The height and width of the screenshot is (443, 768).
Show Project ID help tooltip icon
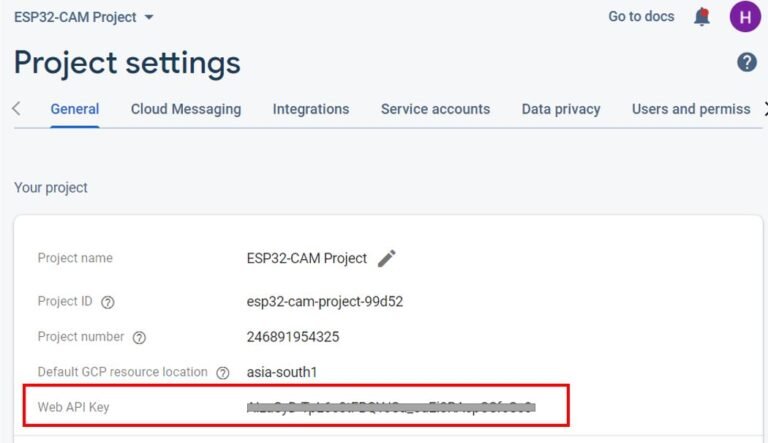click(x=108, y=302)
